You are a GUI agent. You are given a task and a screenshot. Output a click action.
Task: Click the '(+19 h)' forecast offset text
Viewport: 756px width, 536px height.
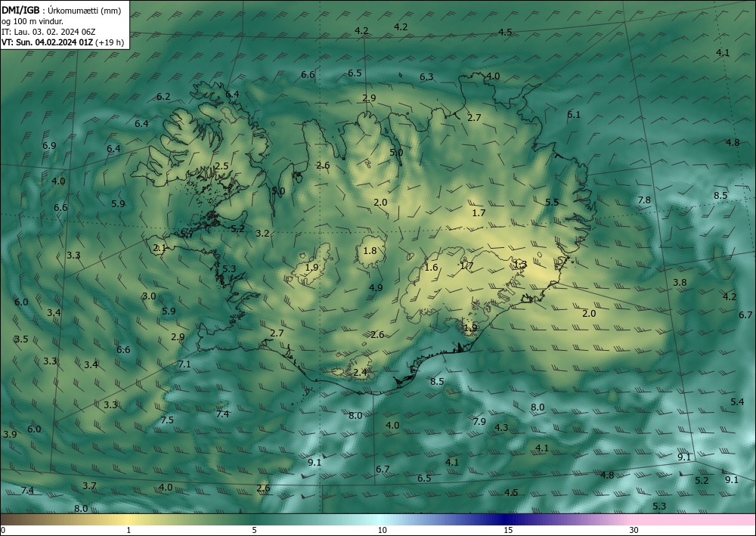(110, 42)
